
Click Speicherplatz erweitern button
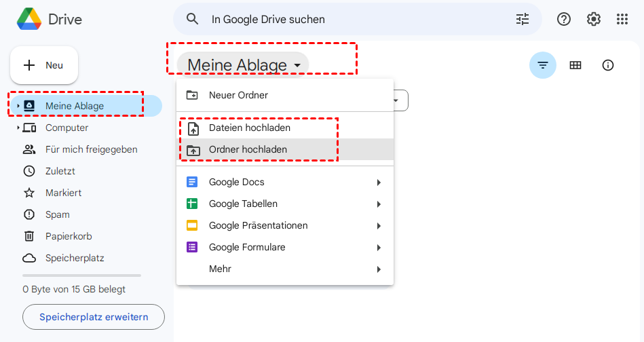pos(94,317)
